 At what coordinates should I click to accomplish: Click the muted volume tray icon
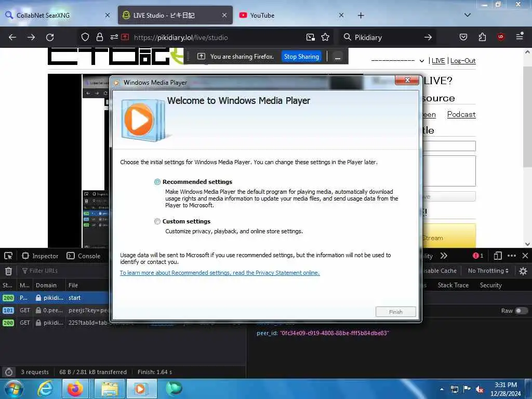[480, 389]
